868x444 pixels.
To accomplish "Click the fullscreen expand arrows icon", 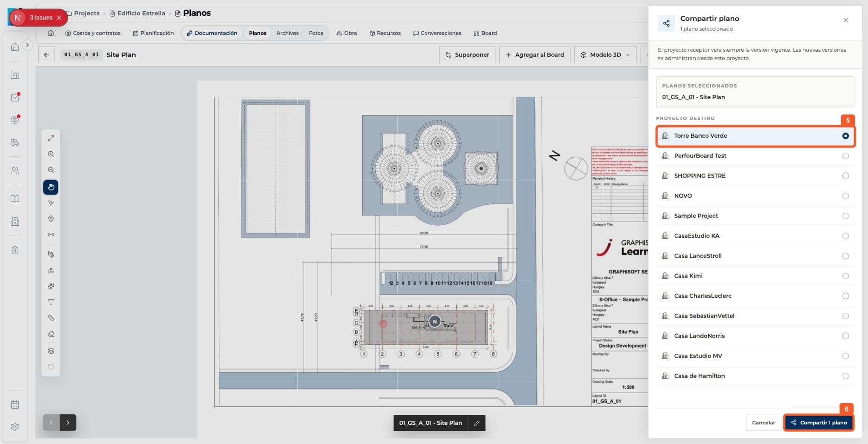I will tap(51, 138).
